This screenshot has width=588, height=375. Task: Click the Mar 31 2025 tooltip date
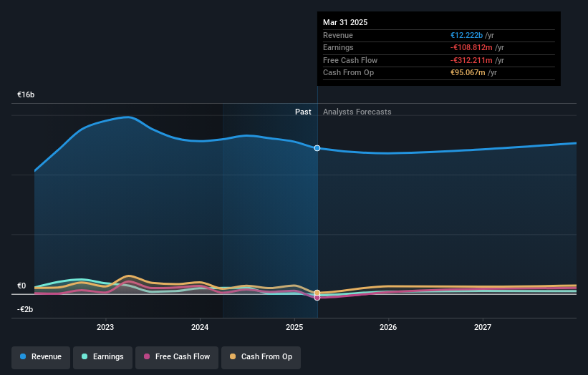click(x=345, y=22)
